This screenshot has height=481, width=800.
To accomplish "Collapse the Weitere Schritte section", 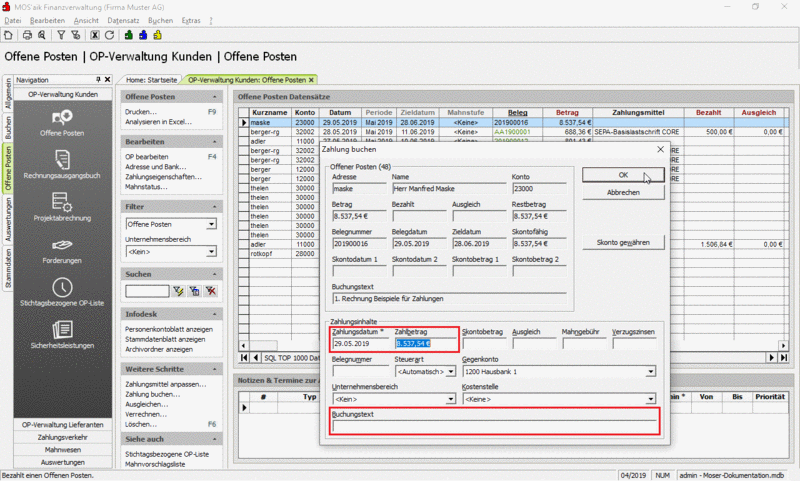I will coord(214,369).
